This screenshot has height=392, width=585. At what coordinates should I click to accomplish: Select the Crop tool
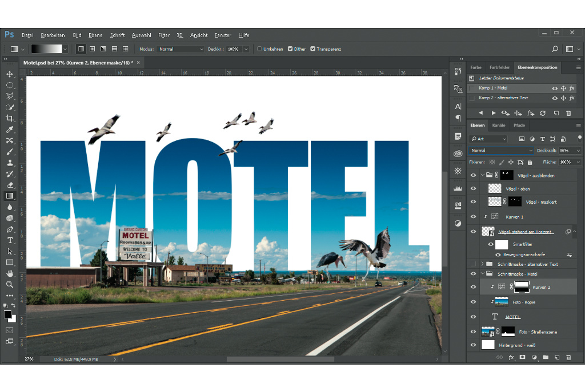coord(10,118)
